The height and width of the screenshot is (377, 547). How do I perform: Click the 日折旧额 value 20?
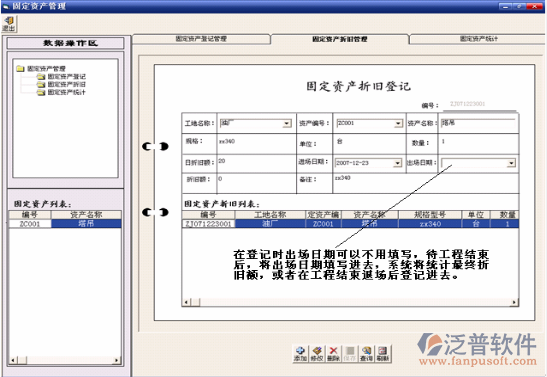tap(222, 161)
